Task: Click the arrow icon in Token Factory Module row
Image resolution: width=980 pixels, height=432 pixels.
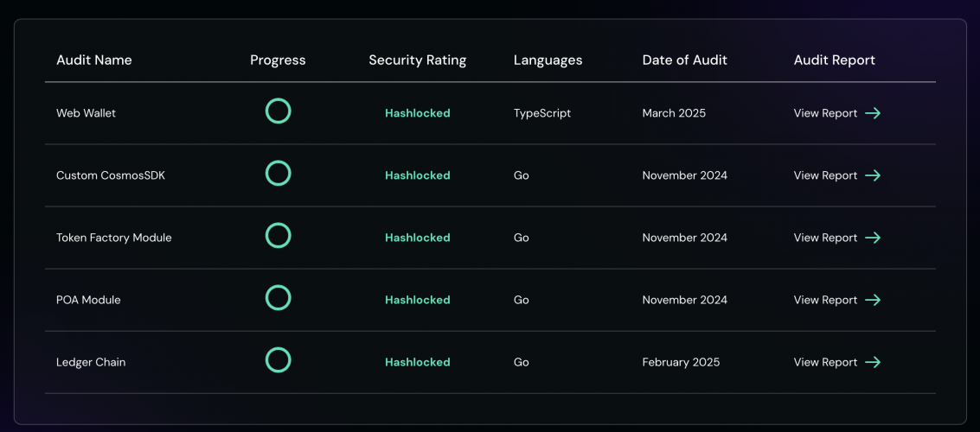Action: (x=873, y=238)
